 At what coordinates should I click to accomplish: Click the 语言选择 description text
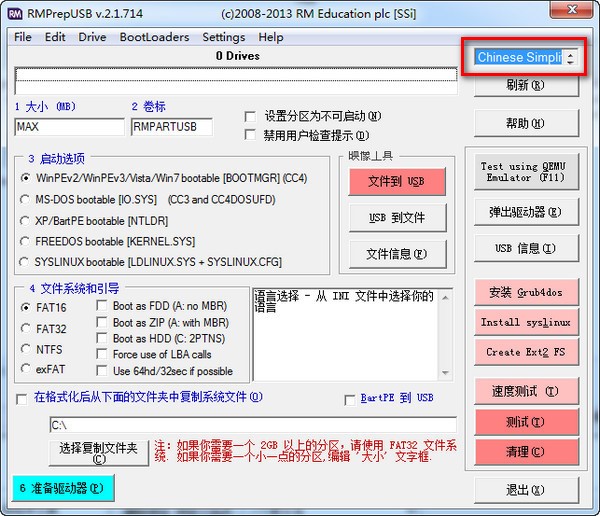pos(344,301)
